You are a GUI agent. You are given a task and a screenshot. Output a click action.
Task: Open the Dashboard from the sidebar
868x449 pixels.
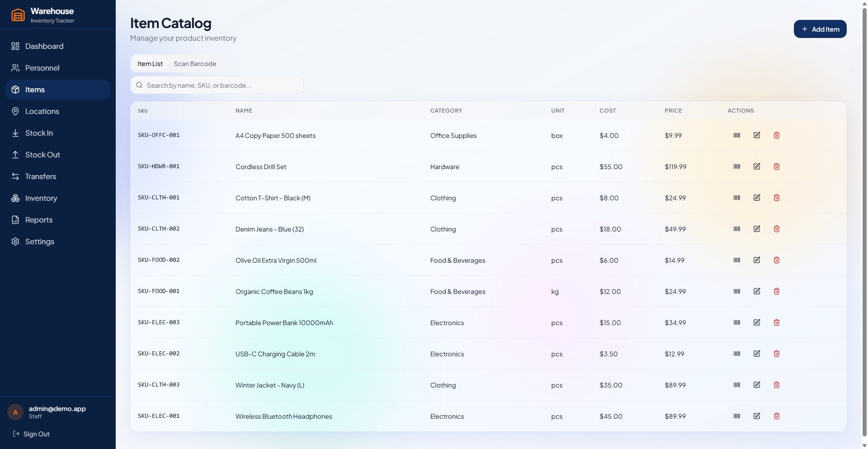(x=44, y=46)
